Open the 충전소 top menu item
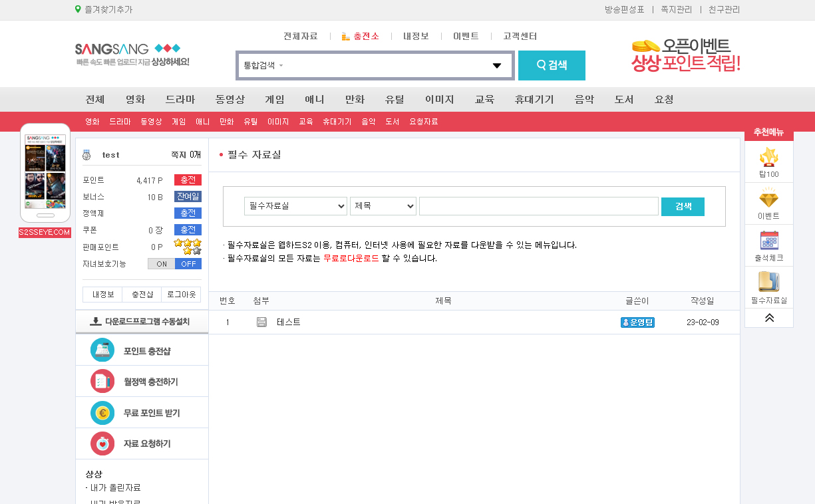The height and width of the screenshot is (504, 815). (361, 37)
